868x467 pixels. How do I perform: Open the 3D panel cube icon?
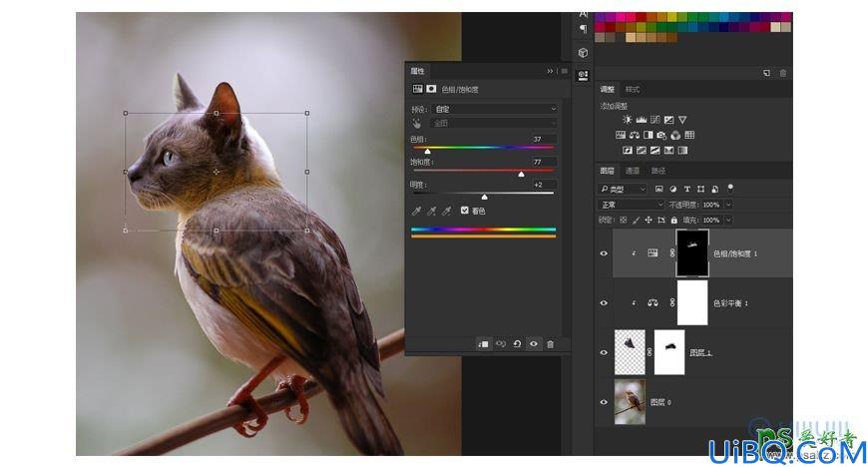583,53
